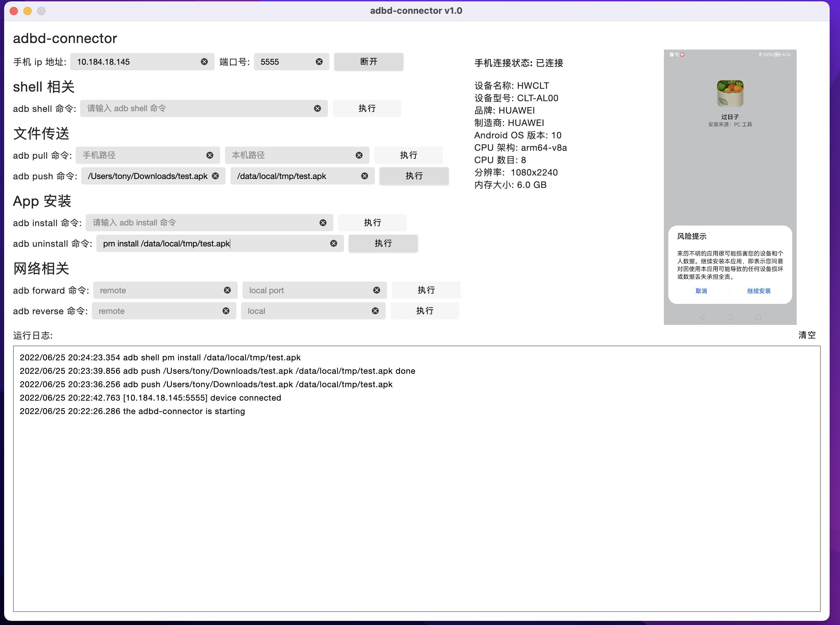Tap 继续安装 in the phone dialog
This screenshot has height=625, width=840.
coord(758,291)
